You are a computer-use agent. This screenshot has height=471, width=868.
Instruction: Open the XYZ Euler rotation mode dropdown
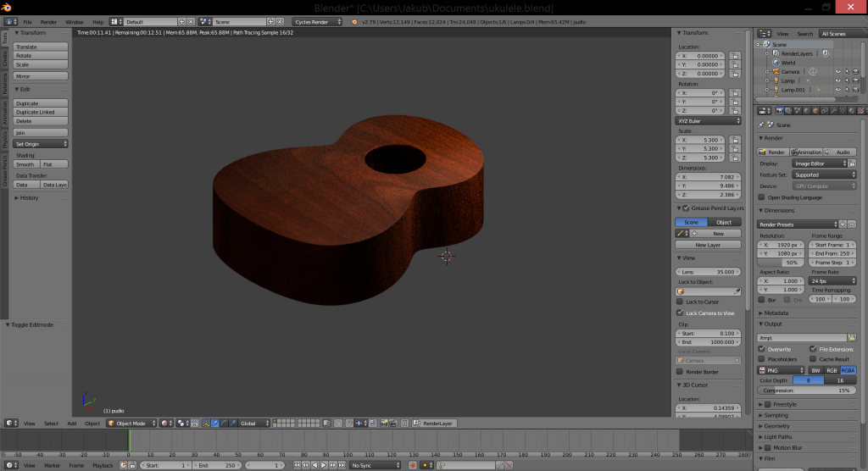point(708,121)
